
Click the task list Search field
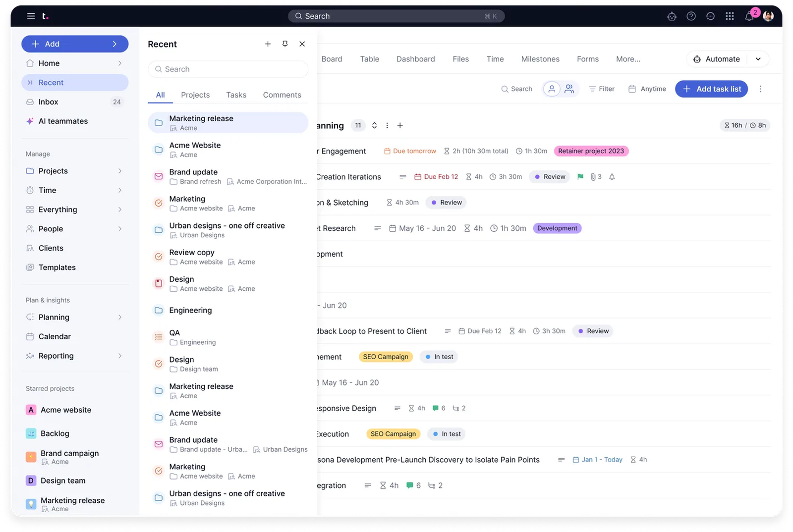tap(516, 89)
